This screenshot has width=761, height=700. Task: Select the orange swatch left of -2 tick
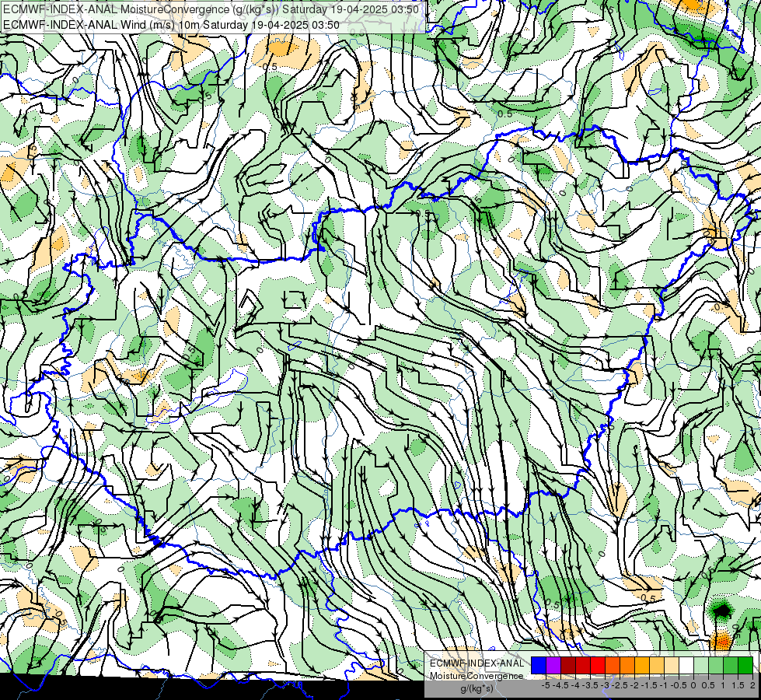point(627,666)
